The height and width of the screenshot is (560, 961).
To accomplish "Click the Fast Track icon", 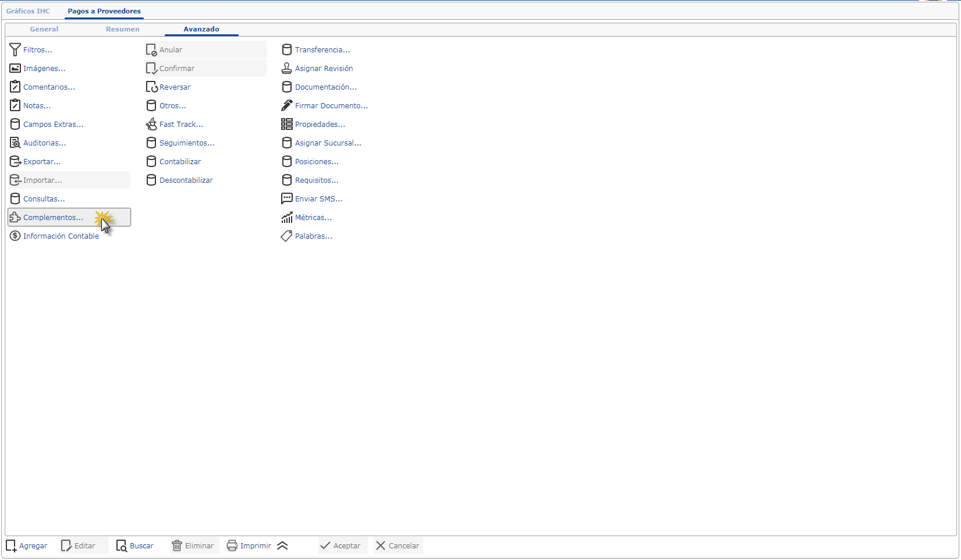I will [x=151, y=125].
